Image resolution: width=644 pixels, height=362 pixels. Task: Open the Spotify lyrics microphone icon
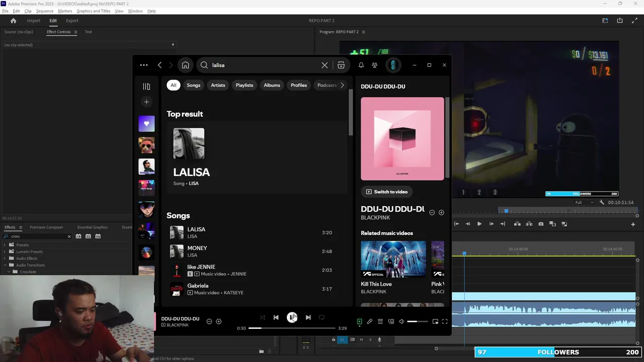point(369,321)
